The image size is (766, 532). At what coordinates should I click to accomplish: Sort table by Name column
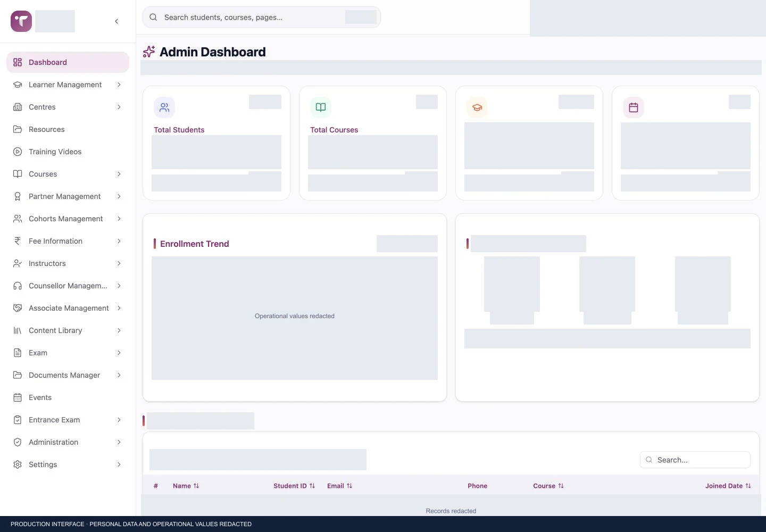coord(186,486)
